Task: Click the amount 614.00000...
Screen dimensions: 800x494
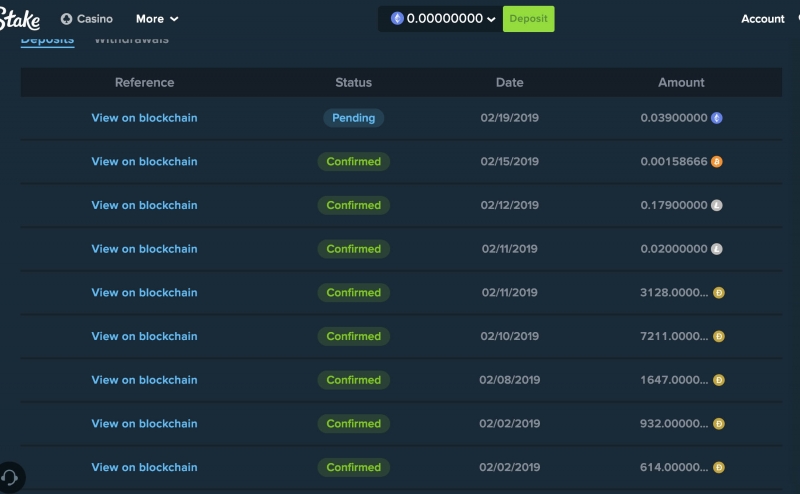Action: 674,467
